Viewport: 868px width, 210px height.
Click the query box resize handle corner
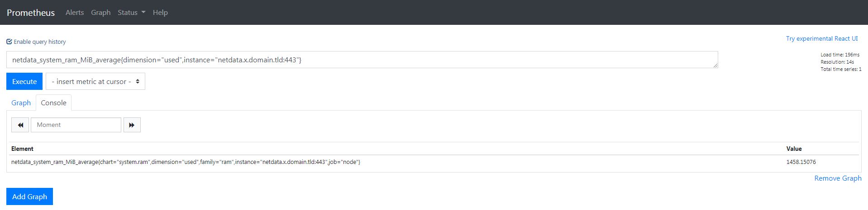point(715,65)
